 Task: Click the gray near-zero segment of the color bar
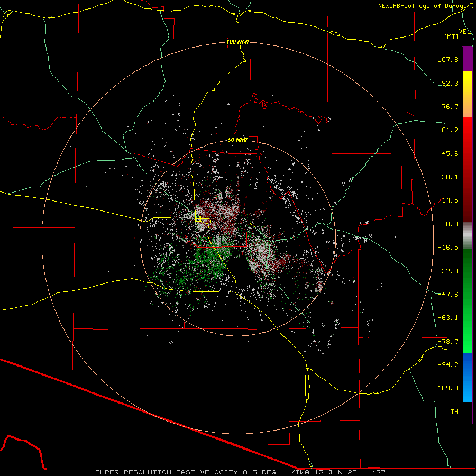point(467,235)
